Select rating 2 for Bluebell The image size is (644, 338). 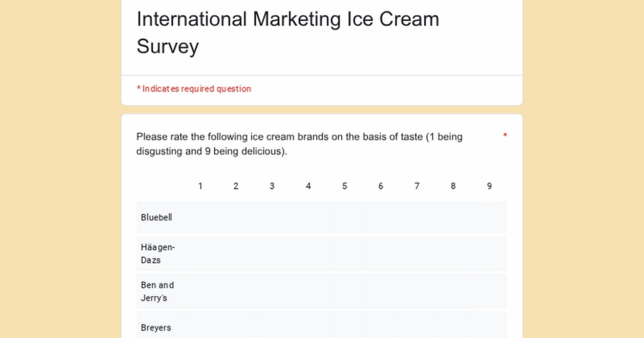(x=236, y=217)
